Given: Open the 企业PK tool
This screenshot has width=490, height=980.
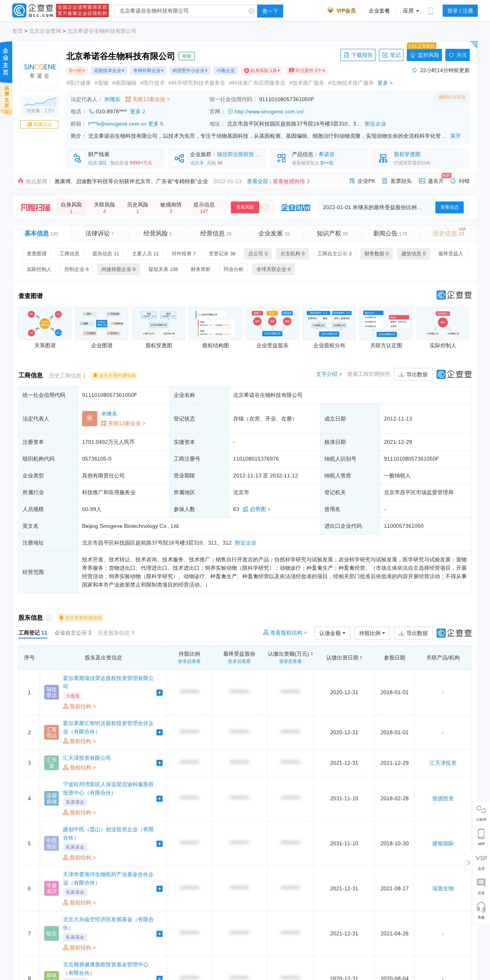Looking at the screenshot, I should point(362,181).
